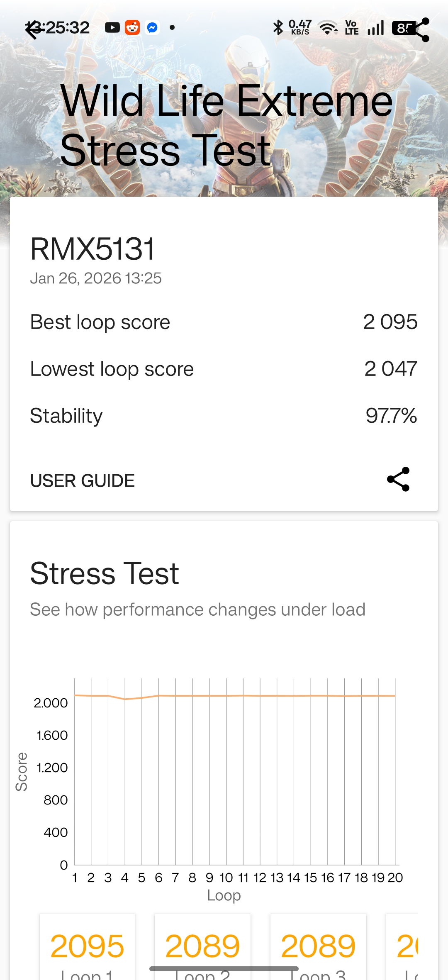The height and width of the screenshot is (980, 448).
Task: Tap the Reddit notification icon
Action: click(132, 28)
